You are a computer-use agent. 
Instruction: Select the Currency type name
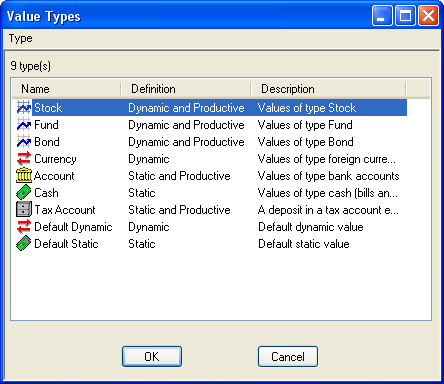55,159
